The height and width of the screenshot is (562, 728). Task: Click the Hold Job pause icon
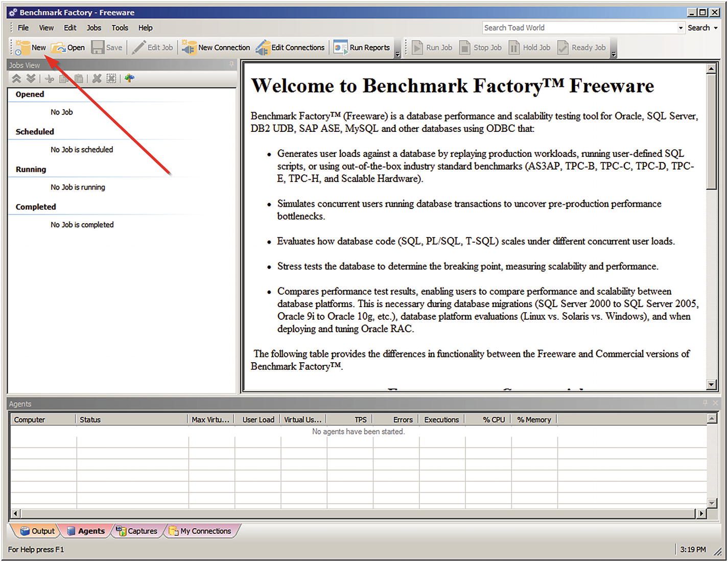tap(514, 48)
